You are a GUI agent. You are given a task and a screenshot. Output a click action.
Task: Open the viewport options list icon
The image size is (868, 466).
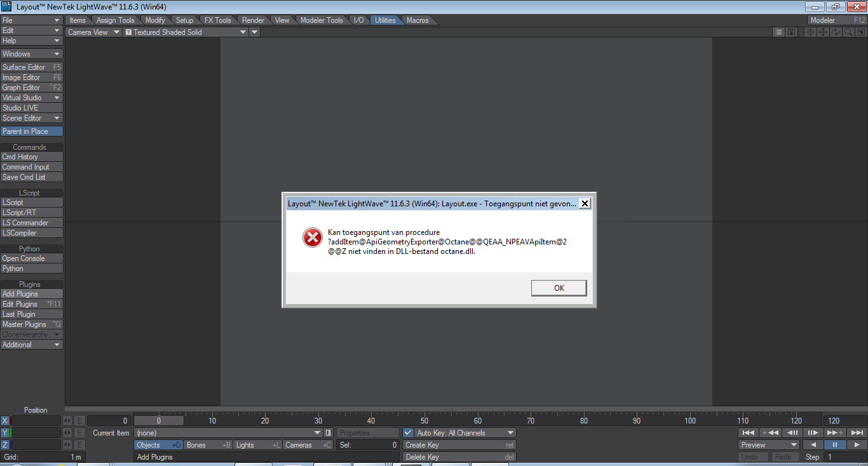(779, 32)
